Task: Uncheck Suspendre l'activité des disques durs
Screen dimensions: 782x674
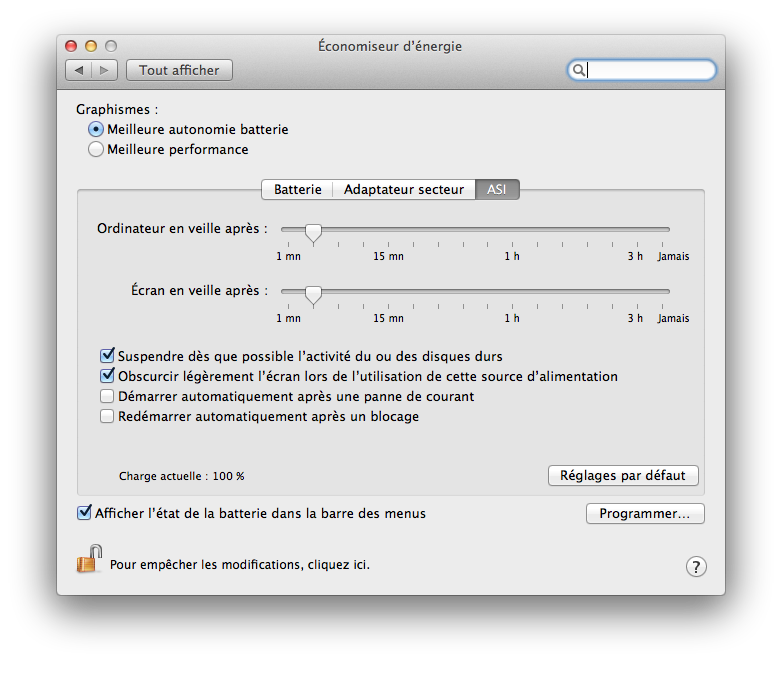Action: click(x=108, y=356)
